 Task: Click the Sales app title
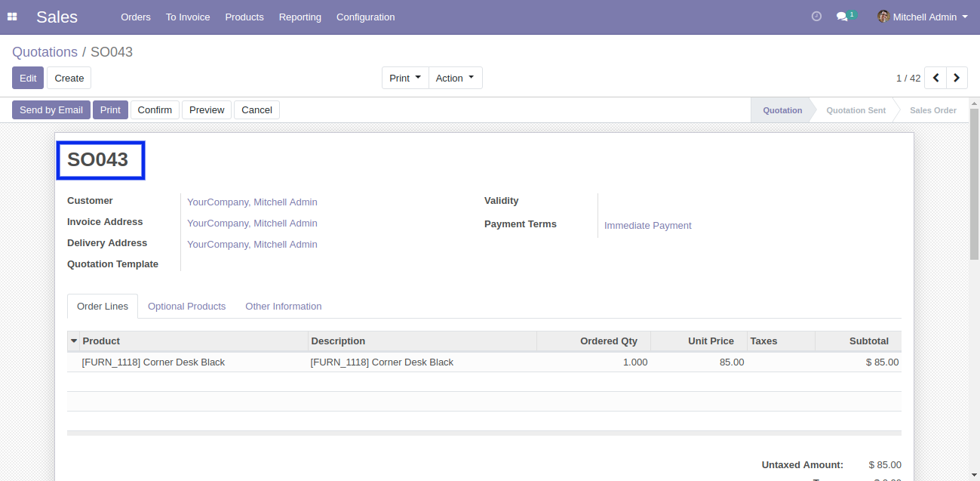[57, 17]
